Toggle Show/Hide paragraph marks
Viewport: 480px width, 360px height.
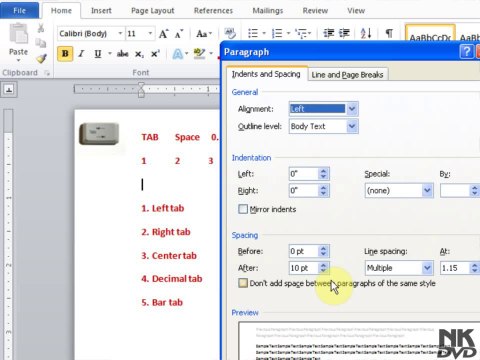pyautogui.click(x=389, y=33)
